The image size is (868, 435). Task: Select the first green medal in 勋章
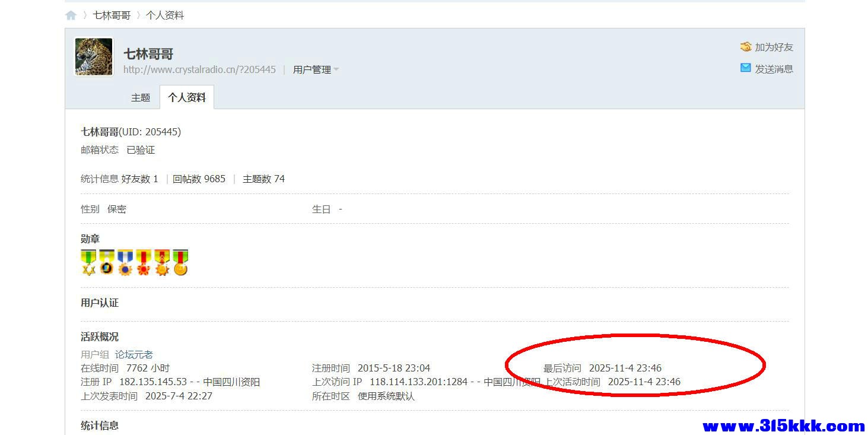click(88, 262)
